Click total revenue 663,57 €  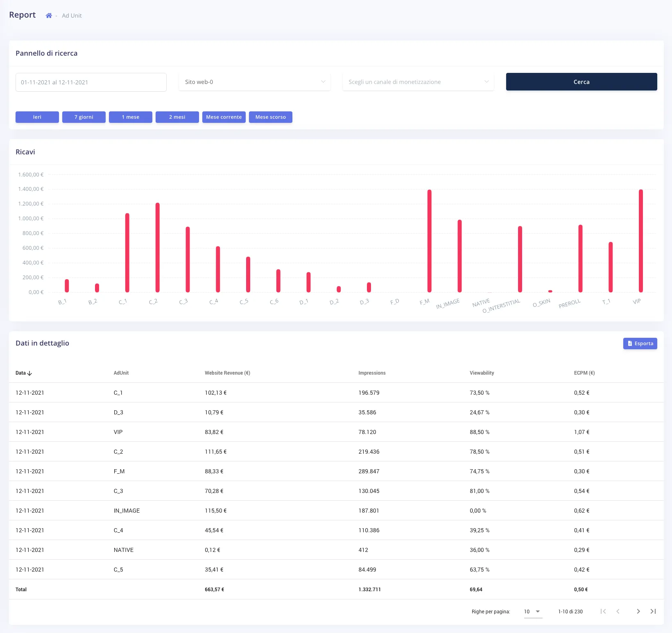[215, 590]
